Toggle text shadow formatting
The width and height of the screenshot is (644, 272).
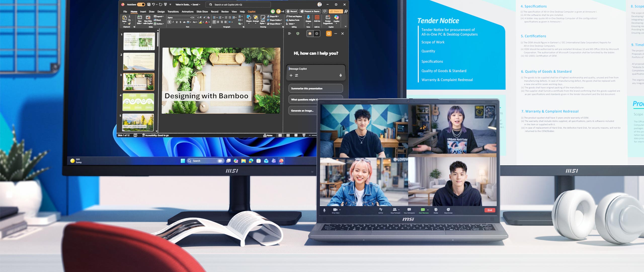(x=180, y=22)
